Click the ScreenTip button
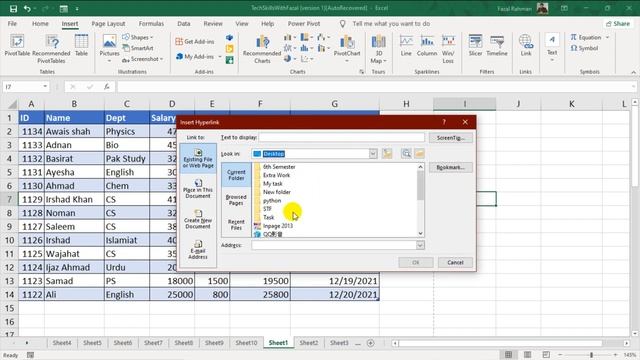640x360 pixels. pyautogui.click(x=451, y=138)
